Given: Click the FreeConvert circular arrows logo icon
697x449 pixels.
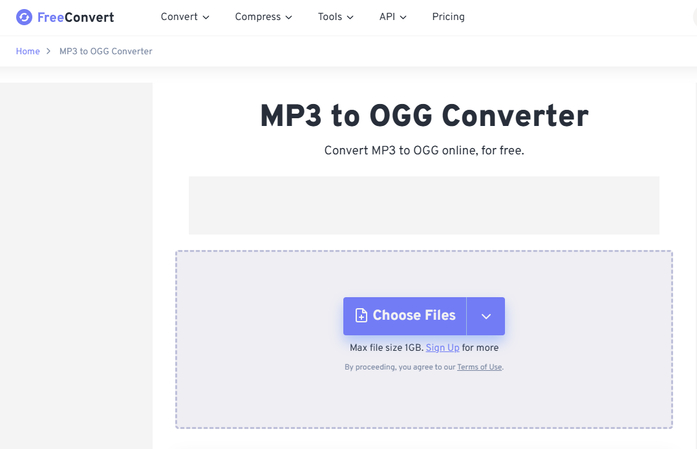Looking at the screenshot, I should (x=24, y=17).
